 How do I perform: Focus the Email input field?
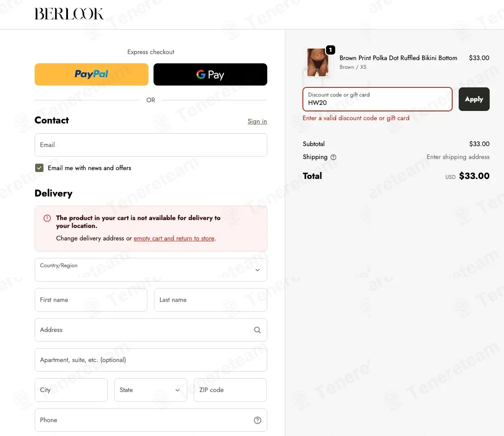[x=151, y=145]
